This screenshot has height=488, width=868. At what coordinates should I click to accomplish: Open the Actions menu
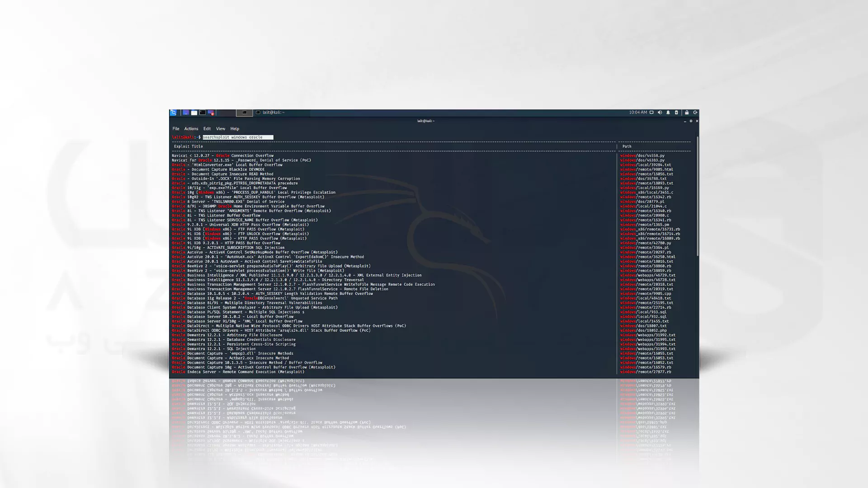[191, 129]
